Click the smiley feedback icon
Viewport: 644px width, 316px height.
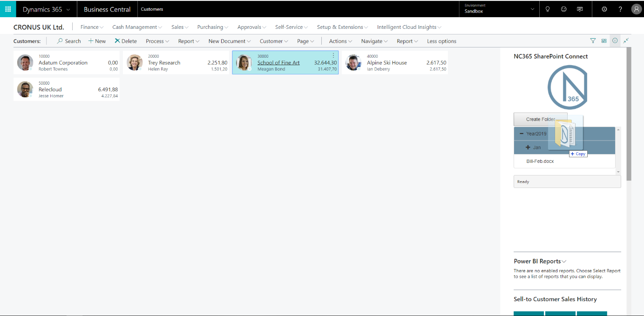click(x=563, y=9)
